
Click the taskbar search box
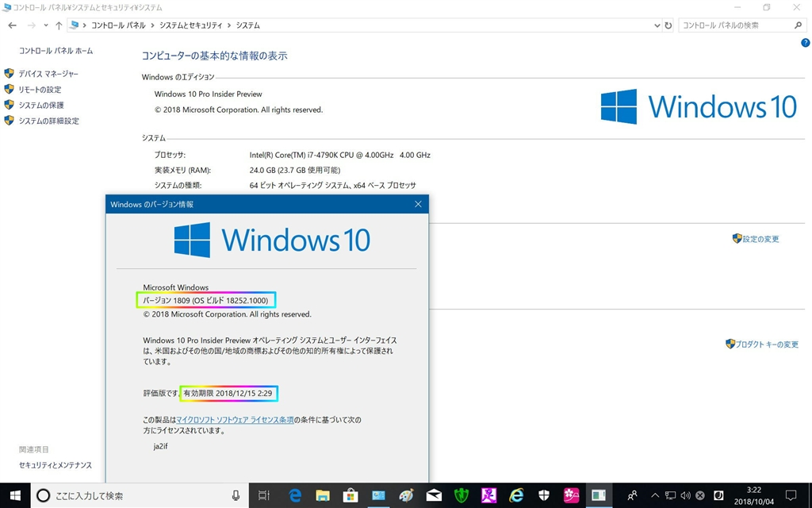140,495
